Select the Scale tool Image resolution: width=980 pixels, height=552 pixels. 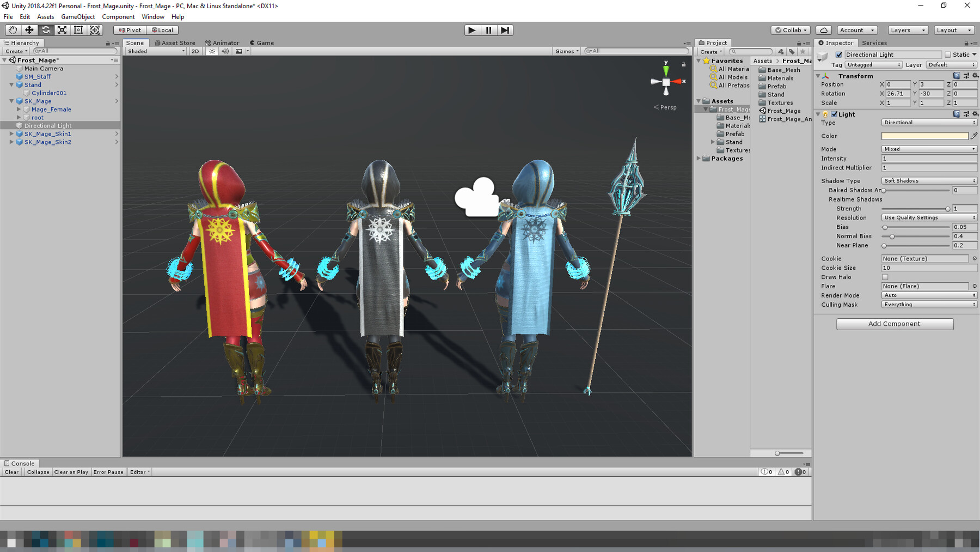(x=62, y=30)
